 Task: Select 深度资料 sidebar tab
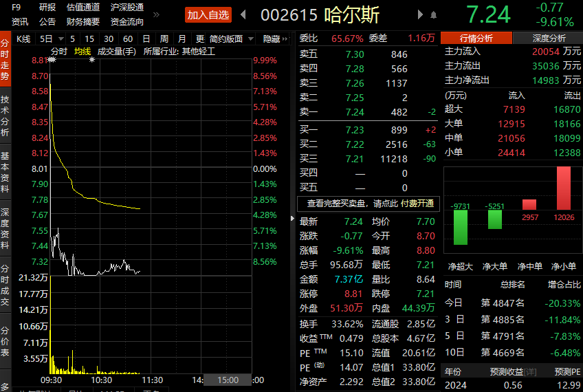click(5, 228)
